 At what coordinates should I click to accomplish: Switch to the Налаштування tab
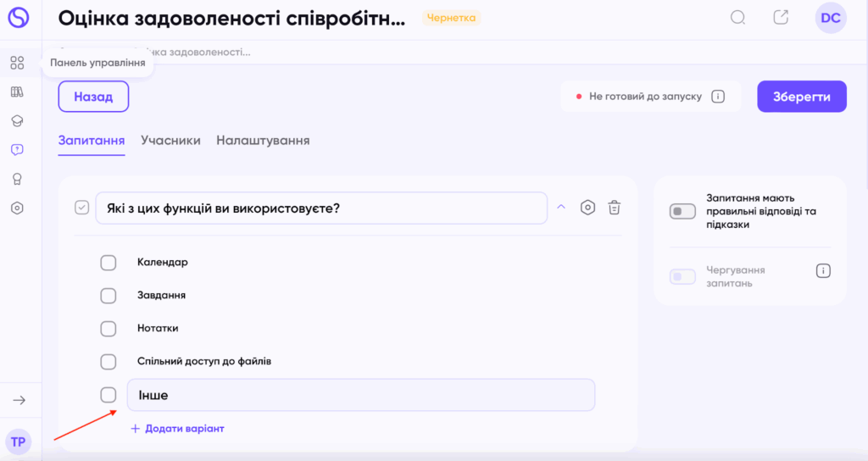[x=263, y=141]
